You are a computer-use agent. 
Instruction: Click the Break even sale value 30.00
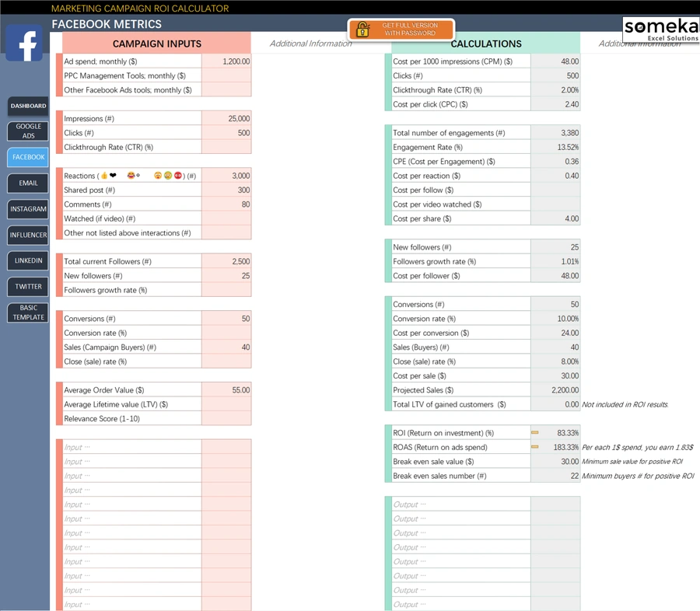click(x=555, y=461)
